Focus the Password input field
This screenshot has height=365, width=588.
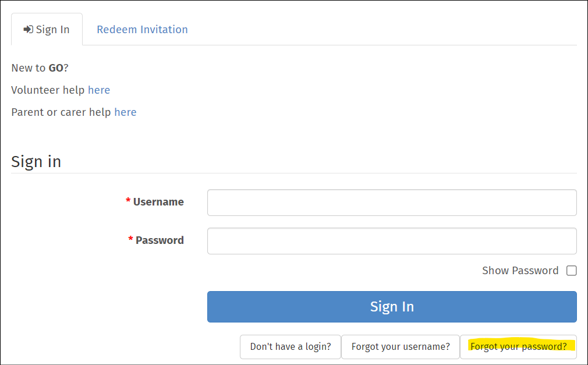392,241
